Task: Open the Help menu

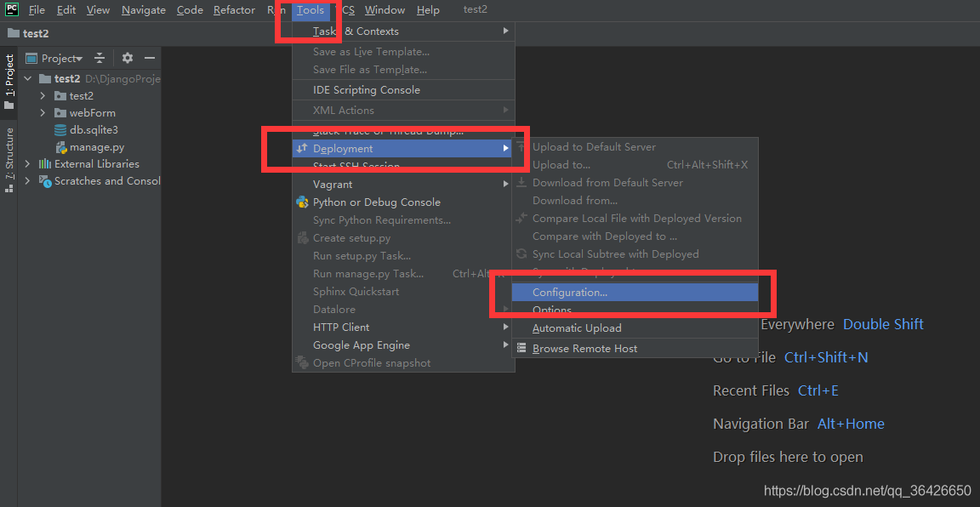Action: (428, 10)
